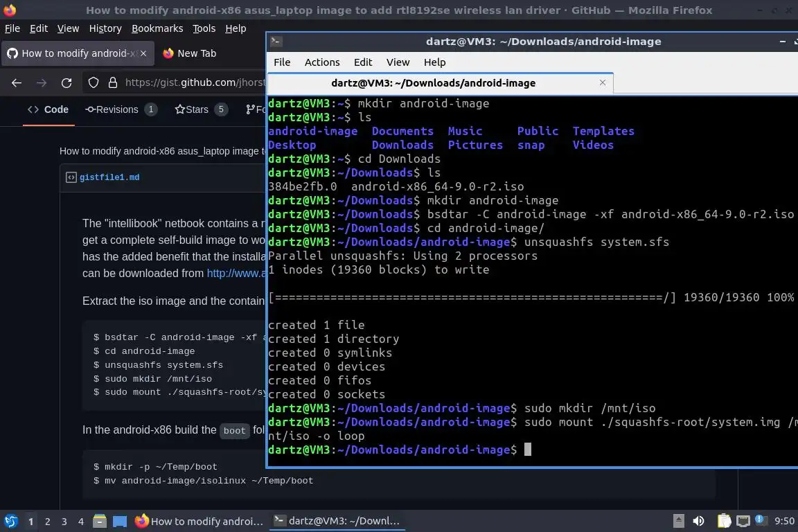Open the Firefox File menu
Image resolution: width=798 pixels, height=532 pixels.
click(x=12, y=28)
